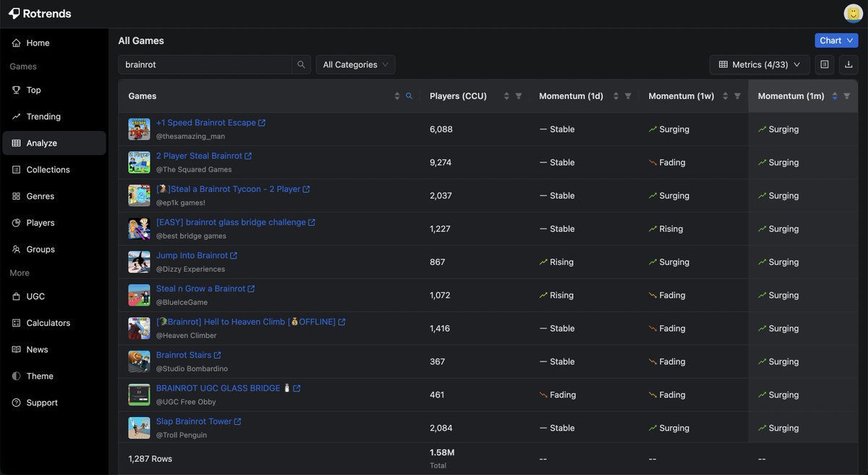Viewport: 868px width, 475px height.
Task: Click external icon beside 2 Player Steal Brainrot
Action: pyautogui.click(x=248, y=156)
